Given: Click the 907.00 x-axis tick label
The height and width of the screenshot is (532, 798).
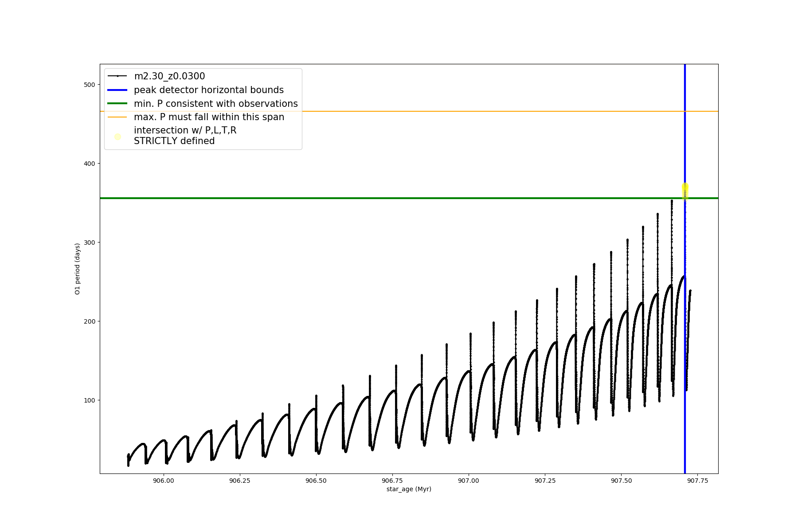Looking at the screenshot, I should coord(469,481).
